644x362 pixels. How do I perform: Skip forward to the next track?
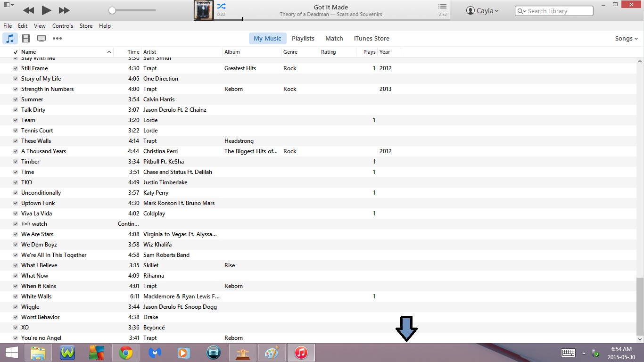[64, 10]
